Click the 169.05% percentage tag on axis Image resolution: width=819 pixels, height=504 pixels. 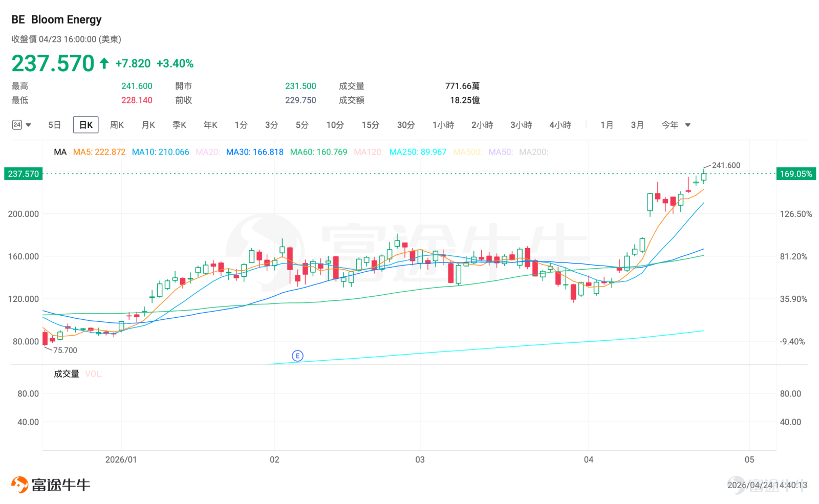click(796, 174)
